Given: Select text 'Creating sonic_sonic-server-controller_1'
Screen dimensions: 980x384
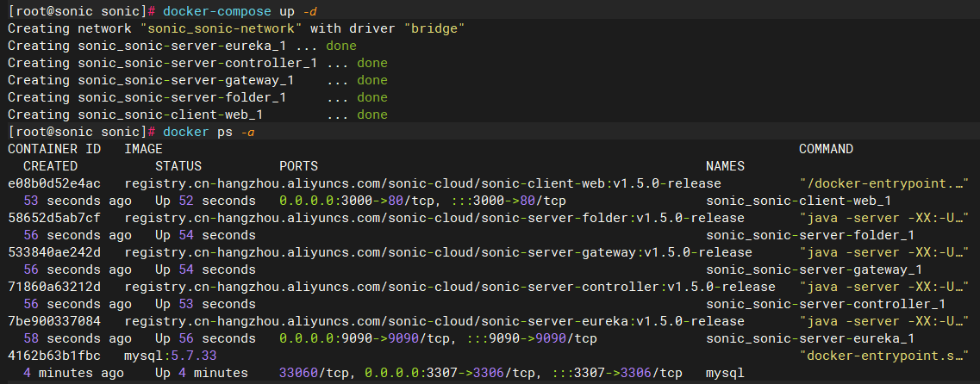Looking at the screenshot, I should coord(163,63).
